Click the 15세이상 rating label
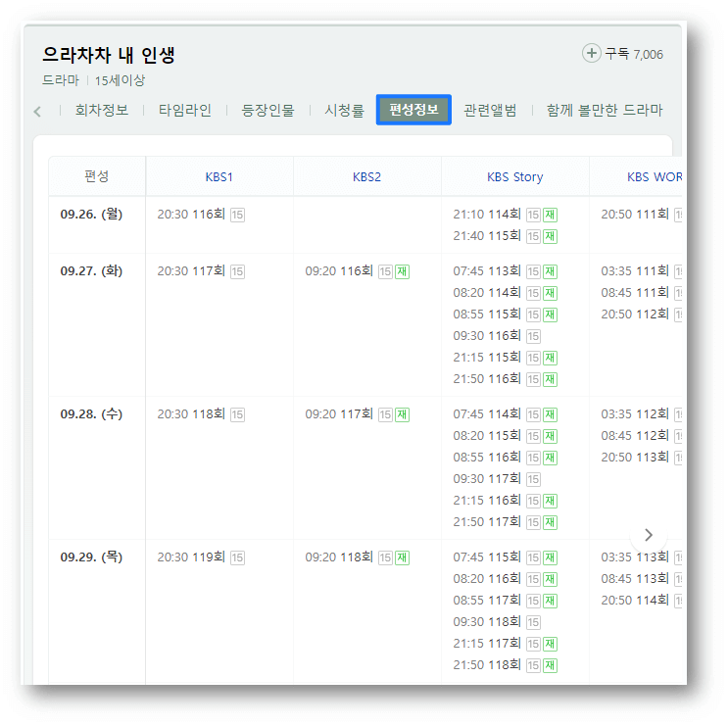728x726 pixels. (x=120, y=80)
